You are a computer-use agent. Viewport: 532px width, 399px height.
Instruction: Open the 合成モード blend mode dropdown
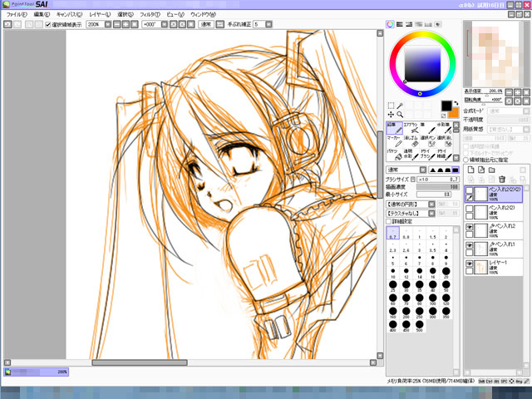[x=526, y=111]
